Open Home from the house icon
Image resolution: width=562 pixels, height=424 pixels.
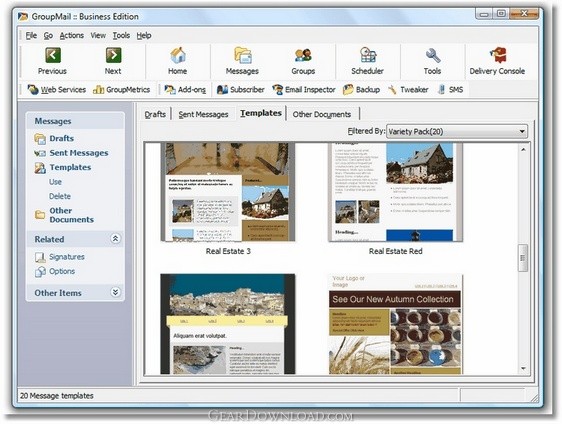(178, 55)
